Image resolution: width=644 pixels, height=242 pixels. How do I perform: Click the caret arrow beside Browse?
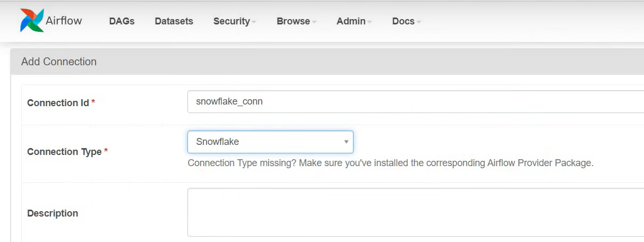point(314,22)
